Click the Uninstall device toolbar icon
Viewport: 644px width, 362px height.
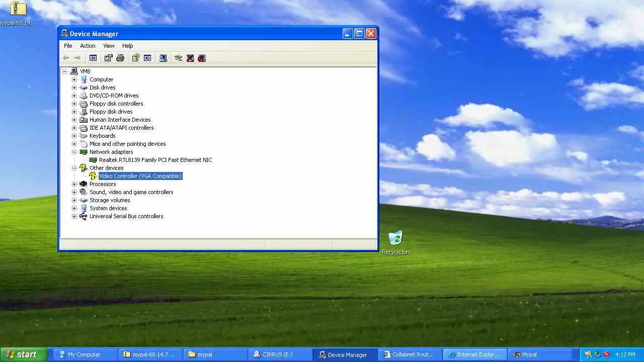(x=190, y=58)
